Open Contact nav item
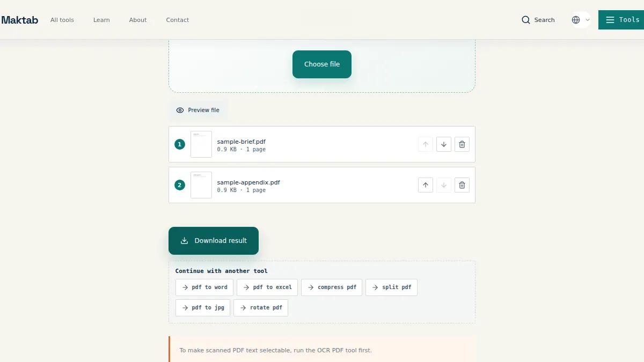 (x=178, y=20)
